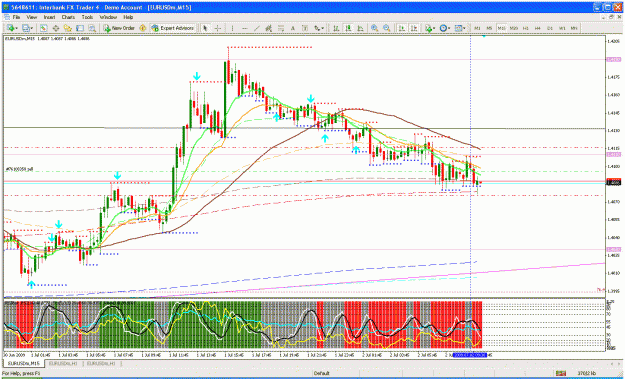Open the Charts menu
625x379 pixels.
pyautogui.click(x=68, y=17)
